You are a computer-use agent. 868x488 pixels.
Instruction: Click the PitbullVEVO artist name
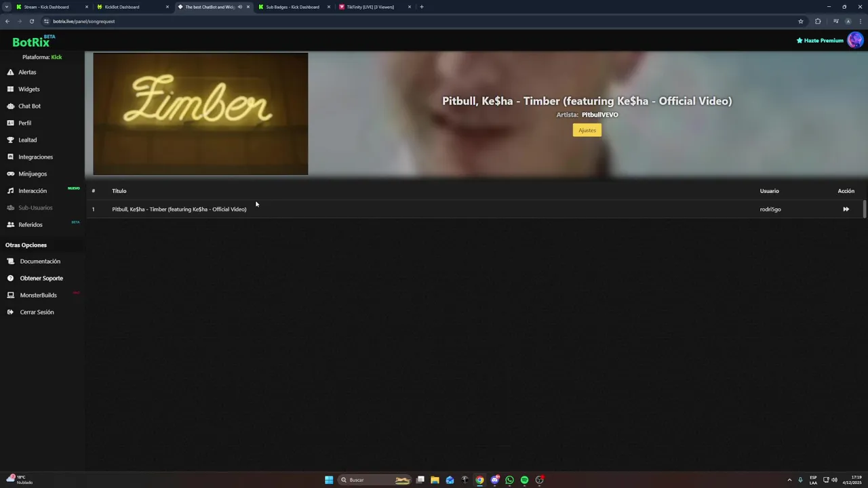(599, 115)
